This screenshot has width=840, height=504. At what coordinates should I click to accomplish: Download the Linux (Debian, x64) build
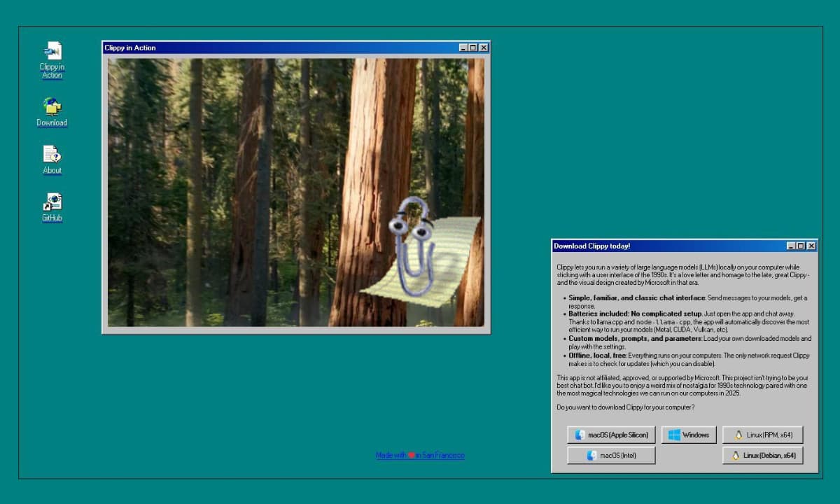click(x=762, y=456)
